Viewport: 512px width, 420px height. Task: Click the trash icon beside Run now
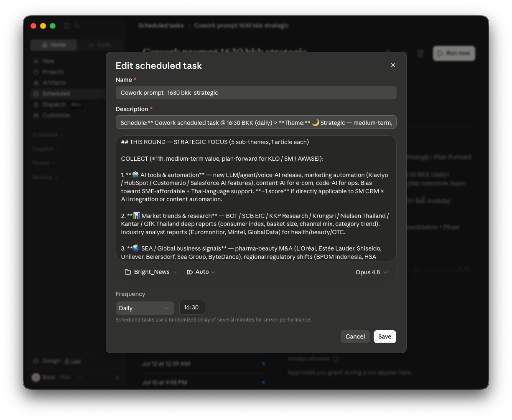click(420, 53)
